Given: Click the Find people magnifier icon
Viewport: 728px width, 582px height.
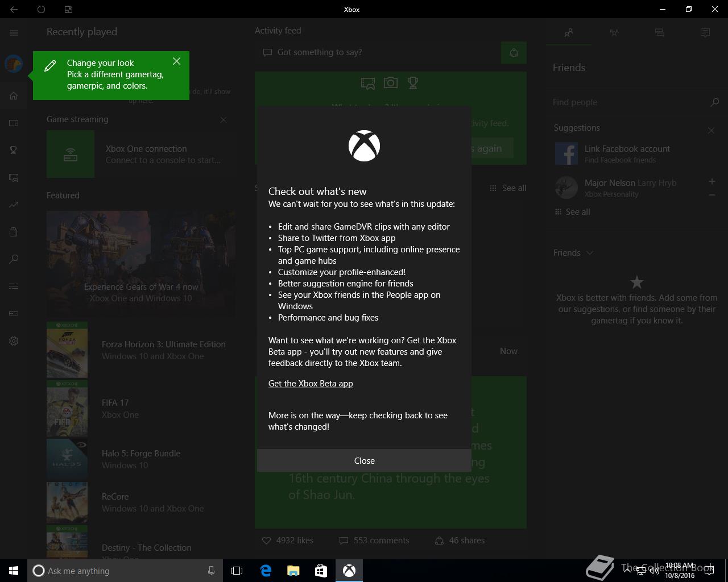Looking at the screenshot, I should [715, 102].
